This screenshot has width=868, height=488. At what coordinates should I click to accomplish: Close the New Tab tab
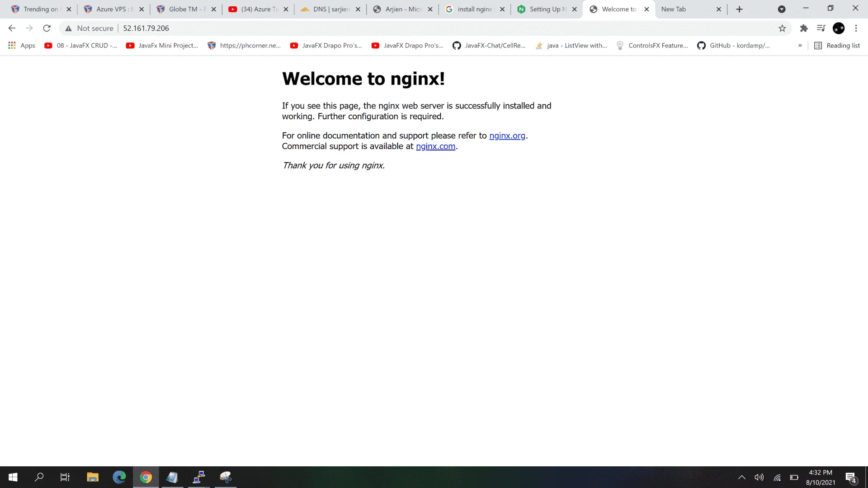point(719,9)
